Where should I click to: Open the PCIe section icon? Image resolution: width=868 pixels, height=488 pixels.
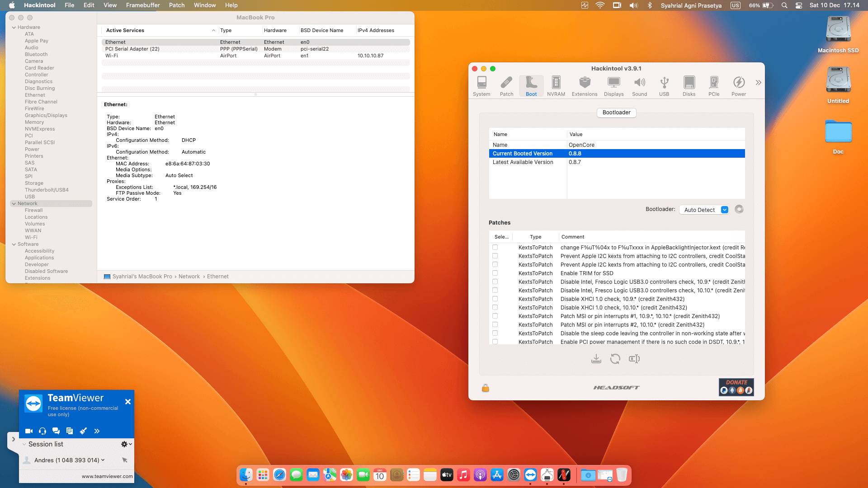[713, 86]
